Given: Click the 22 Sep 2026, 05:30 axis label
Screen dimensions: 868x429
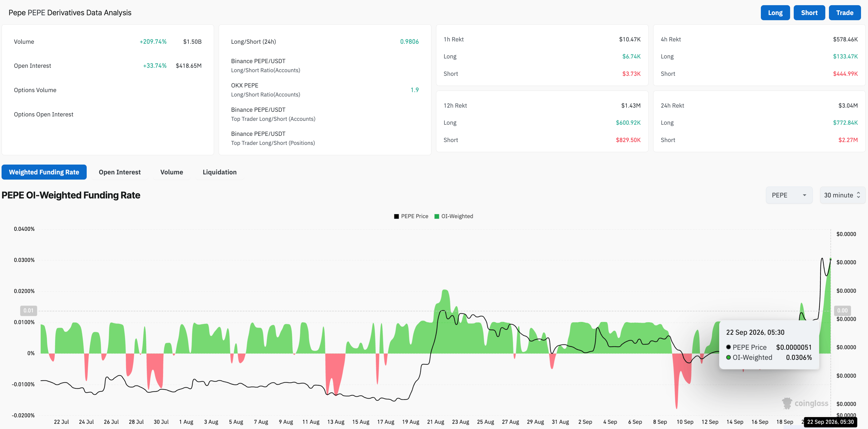Looking at the screenshot, I should pos(830,422).
